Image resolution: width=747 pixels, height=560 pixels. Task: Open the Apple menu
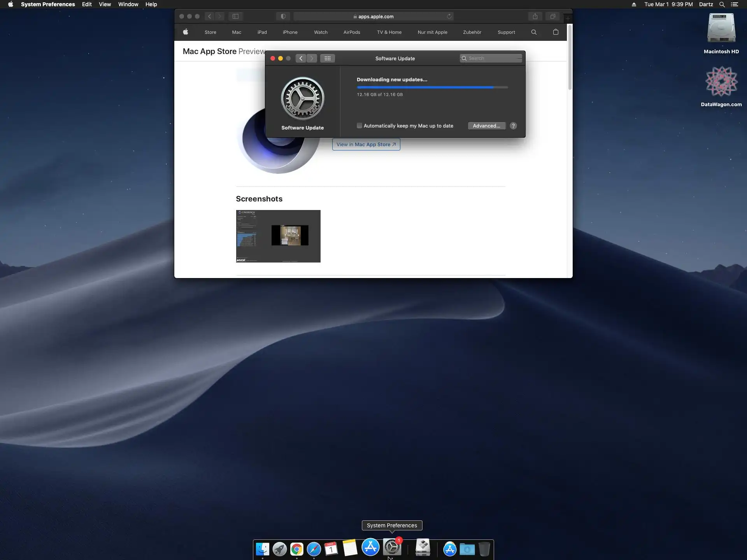click(x=11, y=4)
